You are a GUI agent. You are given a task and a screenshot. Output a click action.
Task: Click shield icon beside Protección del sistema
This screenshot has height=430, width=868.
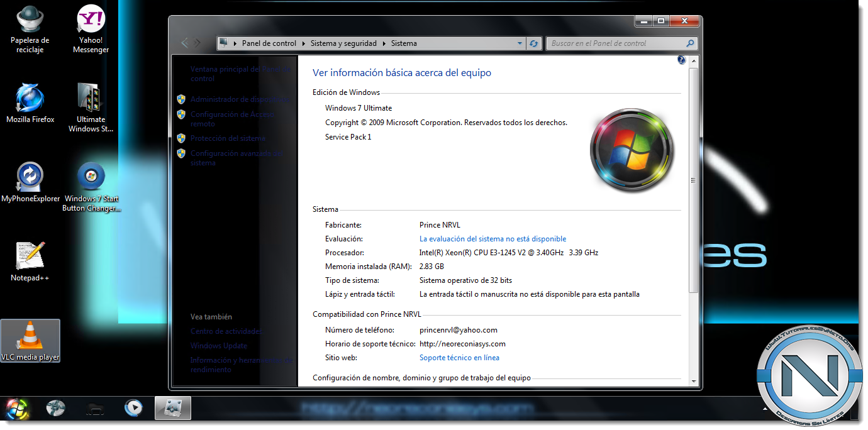coord(181,138)
